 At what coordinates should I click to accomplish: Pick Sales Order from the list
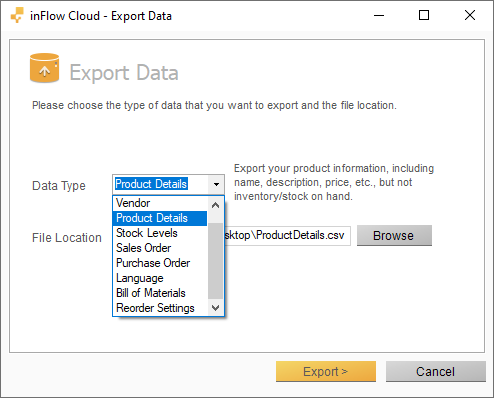160,248
